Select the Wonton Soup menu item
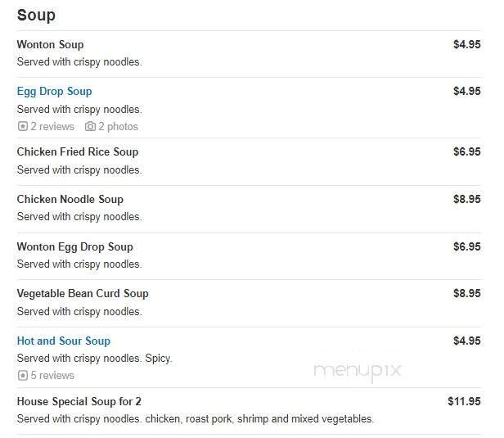Screen dimensions: 504x438 pyautogui.click(x=50, y=44)
